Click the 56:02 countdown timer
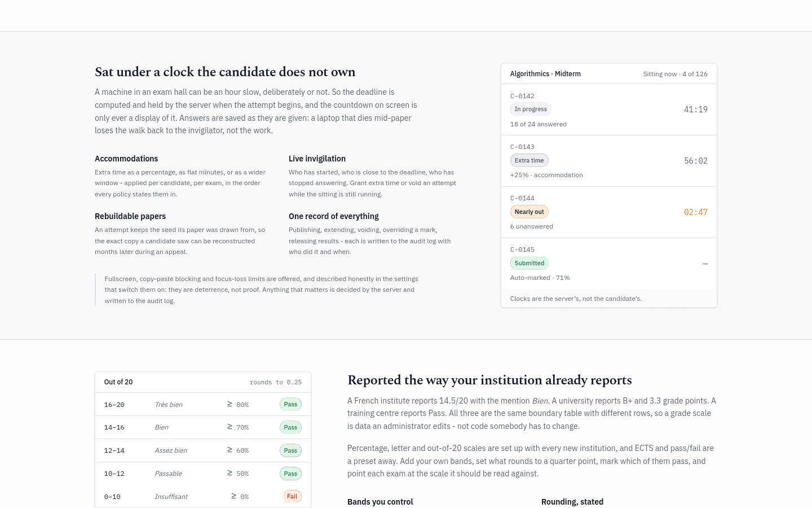The image size is (812, 508). pos(695,161)
